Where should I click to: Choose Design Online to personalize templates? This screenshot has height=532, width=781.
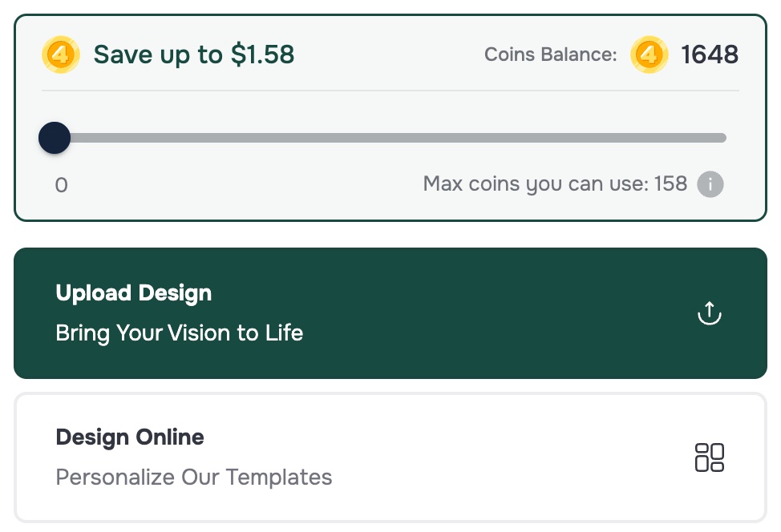(x=390, y=457)
